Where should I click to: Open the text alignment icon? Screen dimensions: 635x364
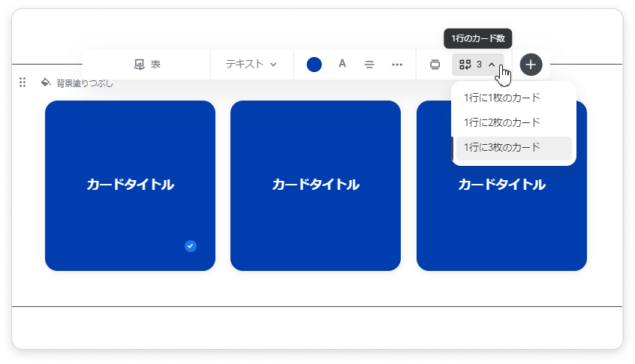369,65
